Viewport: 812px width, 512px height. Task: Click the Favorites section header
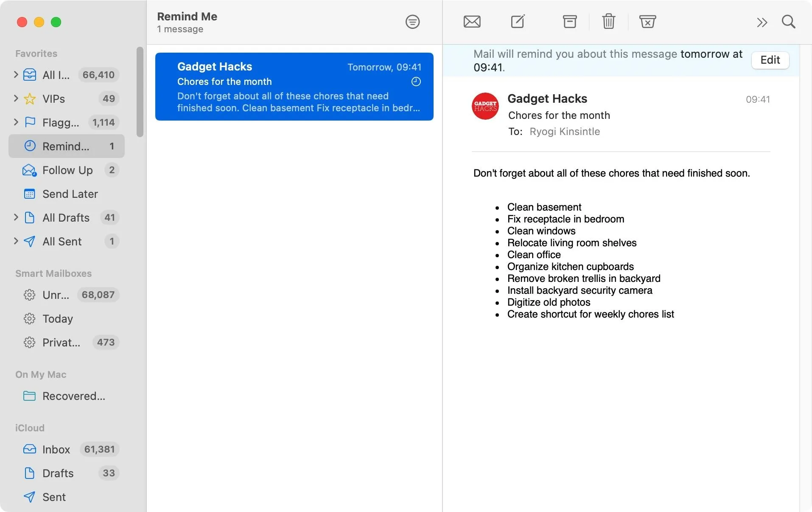pyautogui.click(x=36, y=53)
